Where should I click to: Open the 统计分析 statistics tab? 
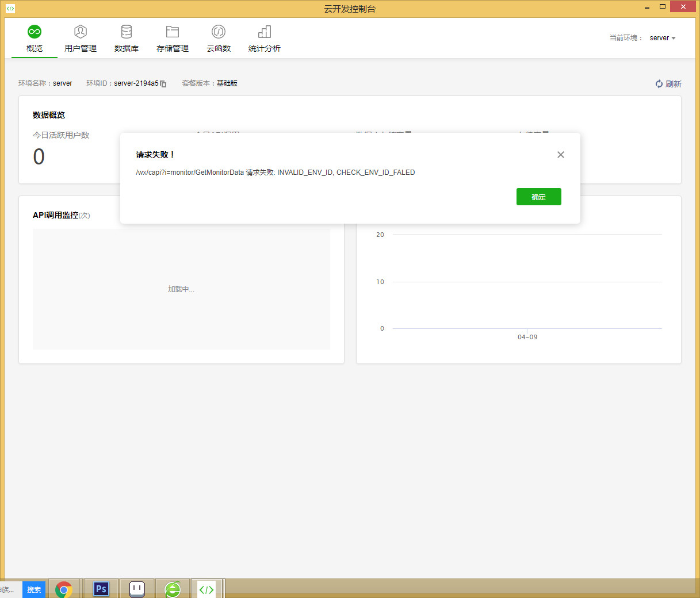point(265,39)
